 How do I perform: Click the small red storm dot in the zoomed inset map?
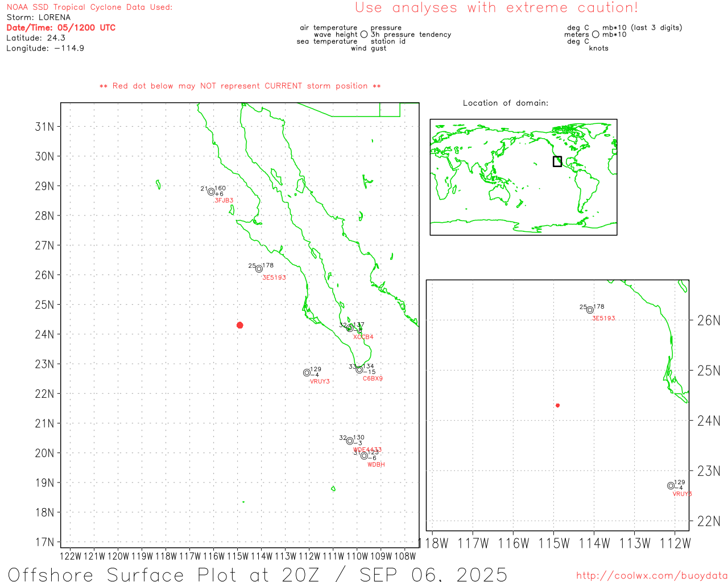tap(558, 405)
